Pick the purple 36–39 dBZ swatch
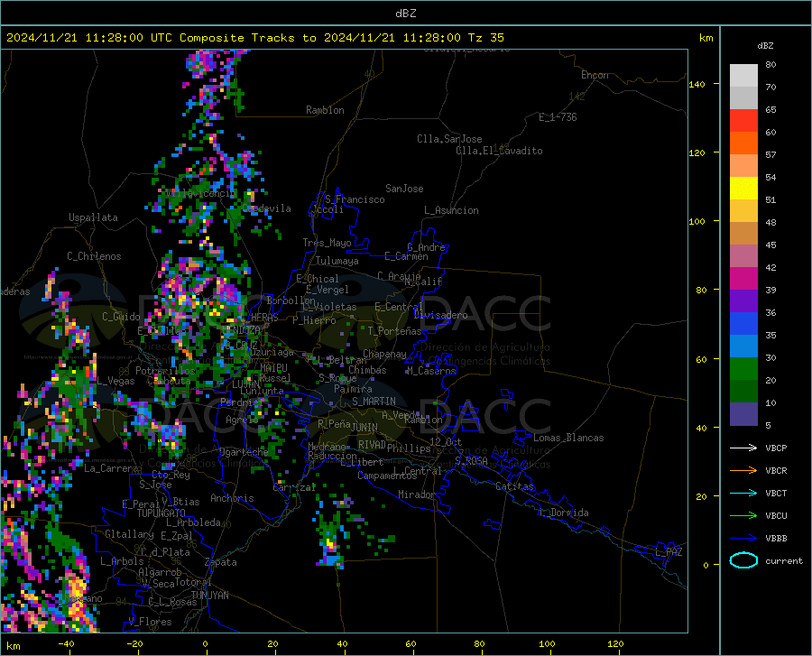Viewport: 812px width, 656px height. [743, 301]
